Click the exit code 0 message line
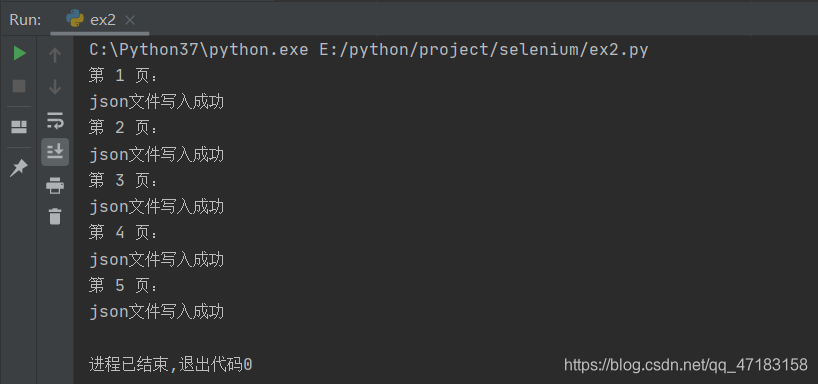Viewport: 818px width, 384px height. [171, 365]
